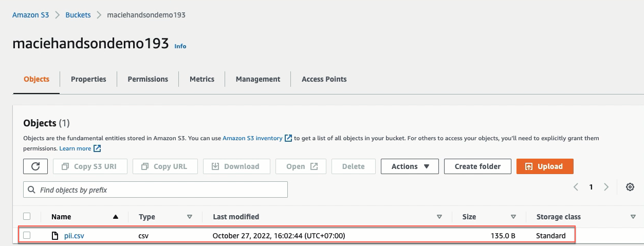Click the Copy S3 URI button
644x246 pixels.
point(90,166)
